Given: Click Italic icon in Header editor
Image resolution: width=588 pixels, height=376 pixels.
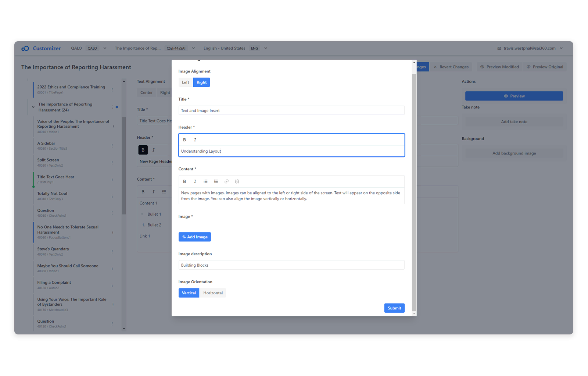Looking at the screenshot, I should click(x=195, y=140).
